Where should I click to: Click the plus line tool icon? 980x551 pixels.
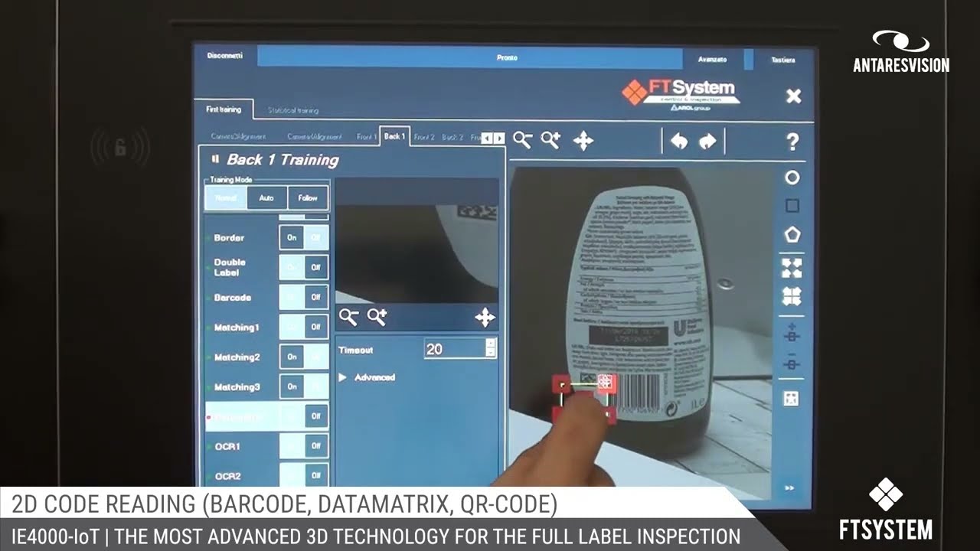[792, 333]
